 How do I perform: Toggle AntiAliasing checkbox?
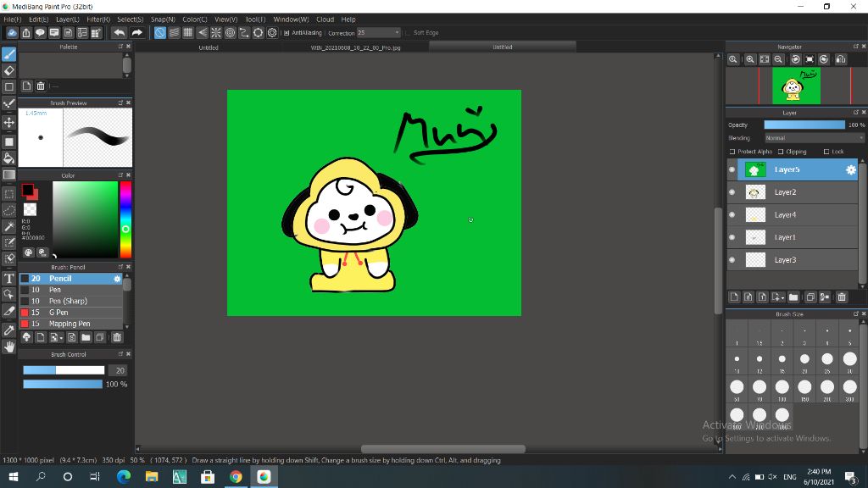(x=287, y=33)
